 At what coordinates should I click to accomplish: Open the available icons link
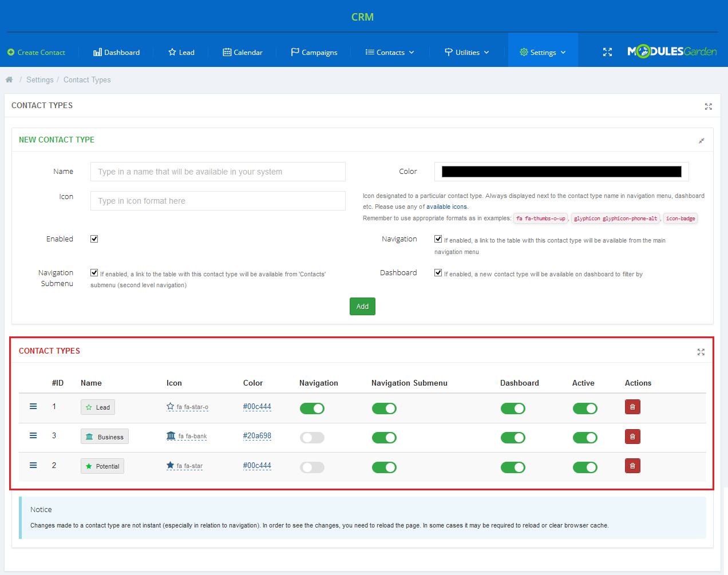point(446,207)
